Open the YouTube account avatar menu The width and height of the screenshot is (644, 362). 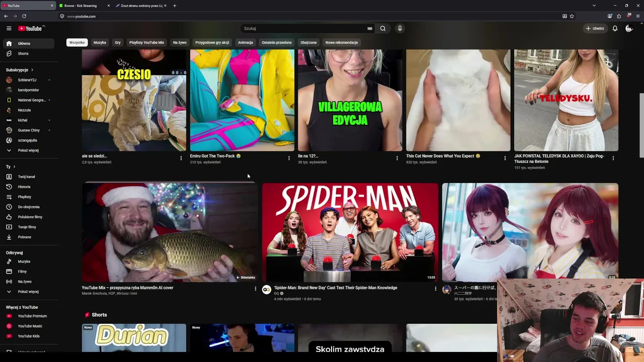(x=629, y=29)
